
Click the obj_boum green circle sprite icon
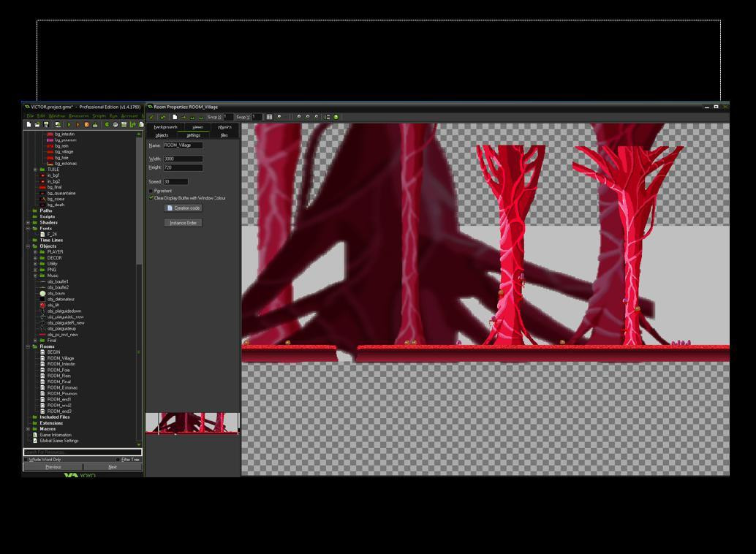coord(42,293)
